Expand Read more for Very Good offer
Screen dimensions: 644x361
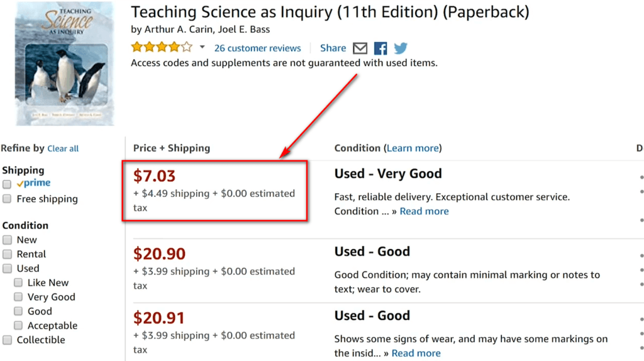tap(425, 211)
